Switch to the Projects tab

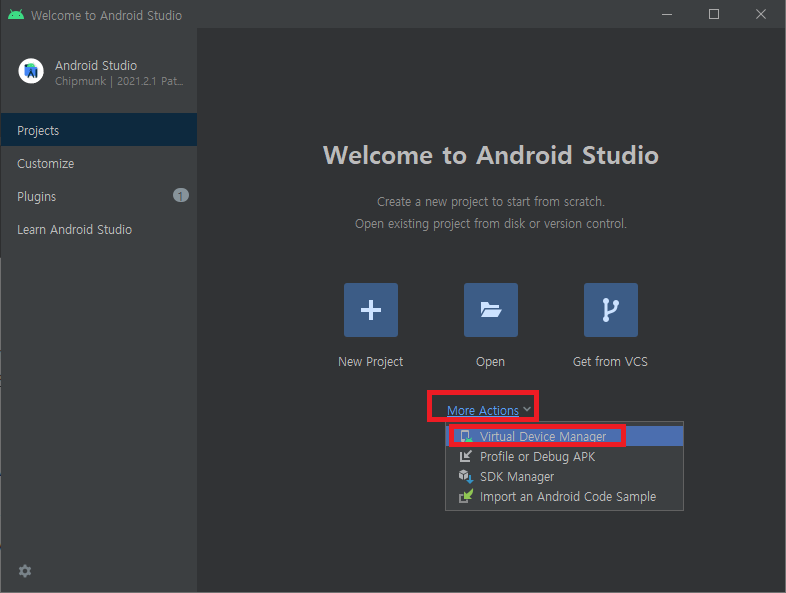99,130
